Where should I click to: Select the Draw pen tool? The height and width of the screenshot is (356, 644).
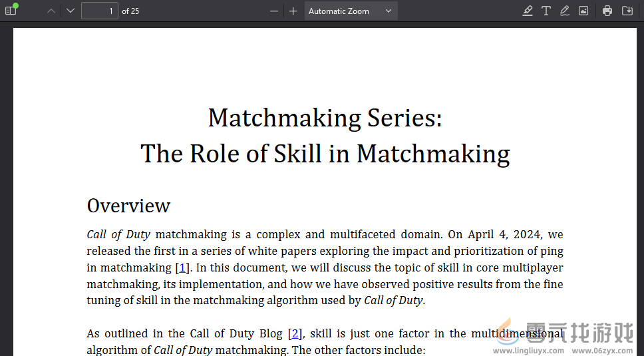(x=565, y=11)
